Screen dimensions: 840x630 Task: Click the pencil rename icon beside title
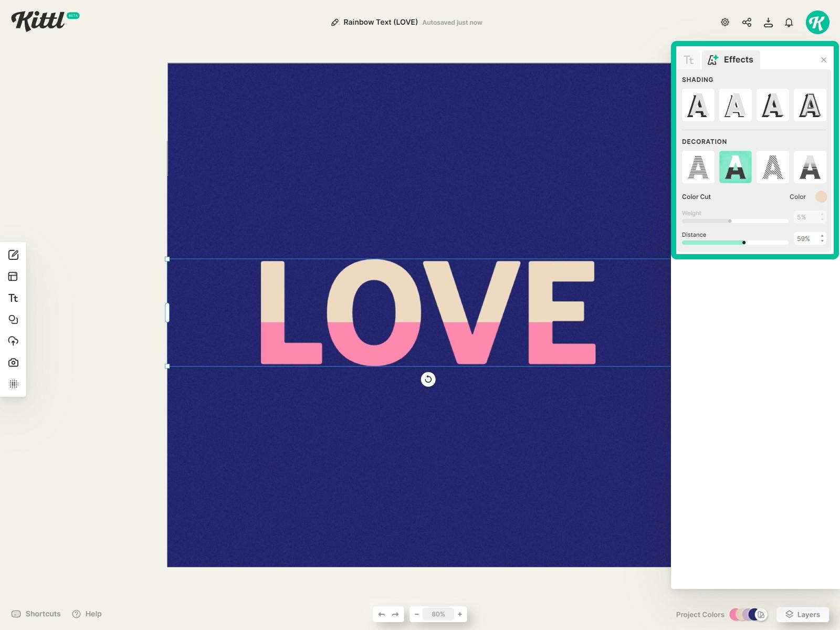point(335,23)
